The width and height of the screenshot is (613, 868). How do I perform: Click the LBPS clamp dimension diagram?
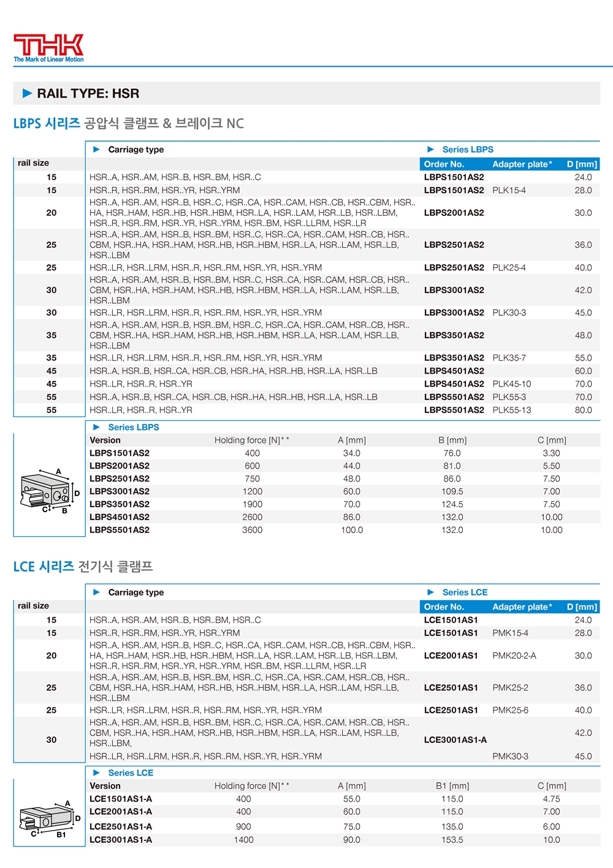(x=50, y=491)
